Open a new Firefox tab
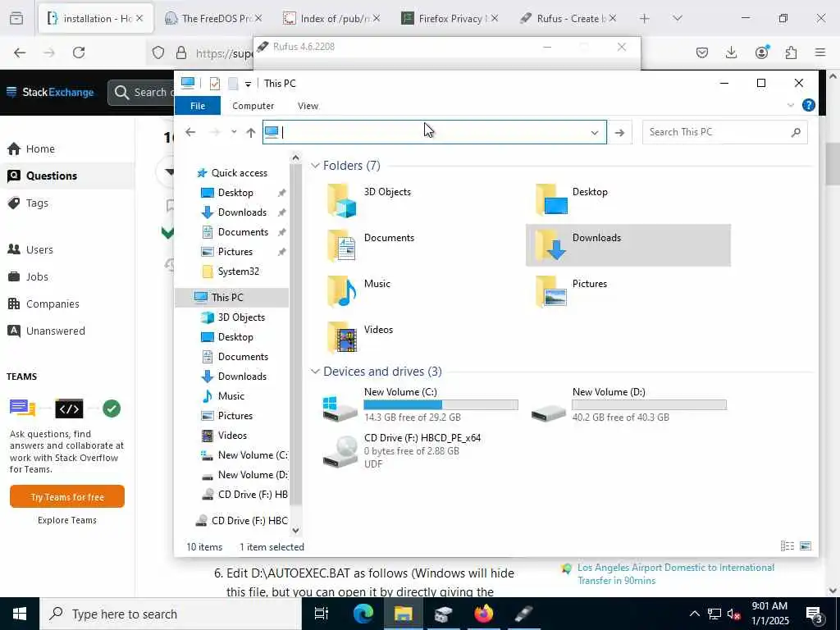The width and height of the screenshot is (840, 630). [645, 18]
